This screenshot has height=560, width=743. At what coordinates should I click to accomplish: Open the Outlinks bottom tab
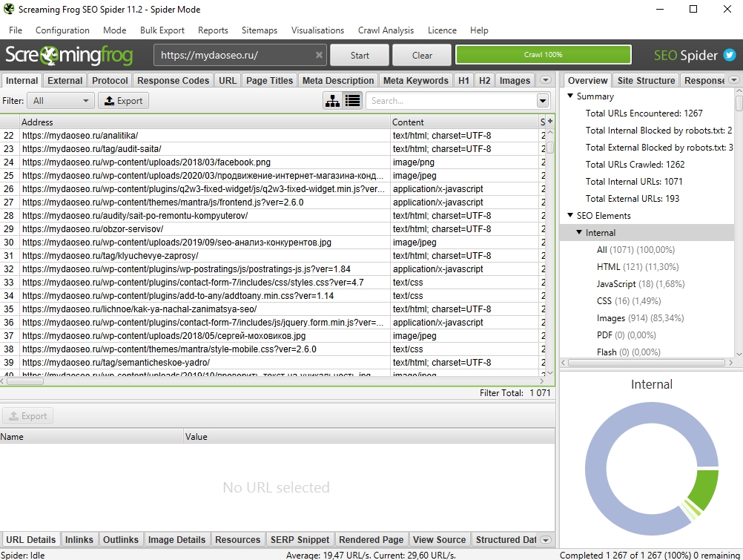pos(121,540)
